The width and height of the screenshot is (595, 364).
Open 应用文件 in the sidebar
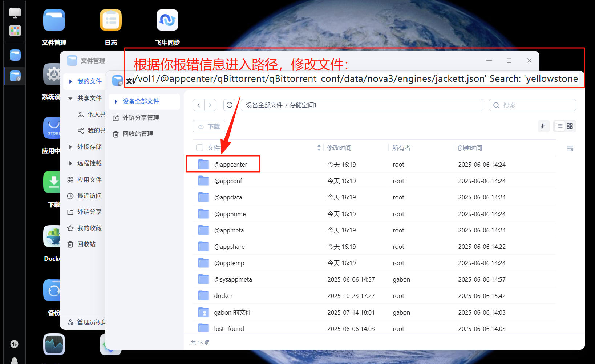(x=85, y=180)
